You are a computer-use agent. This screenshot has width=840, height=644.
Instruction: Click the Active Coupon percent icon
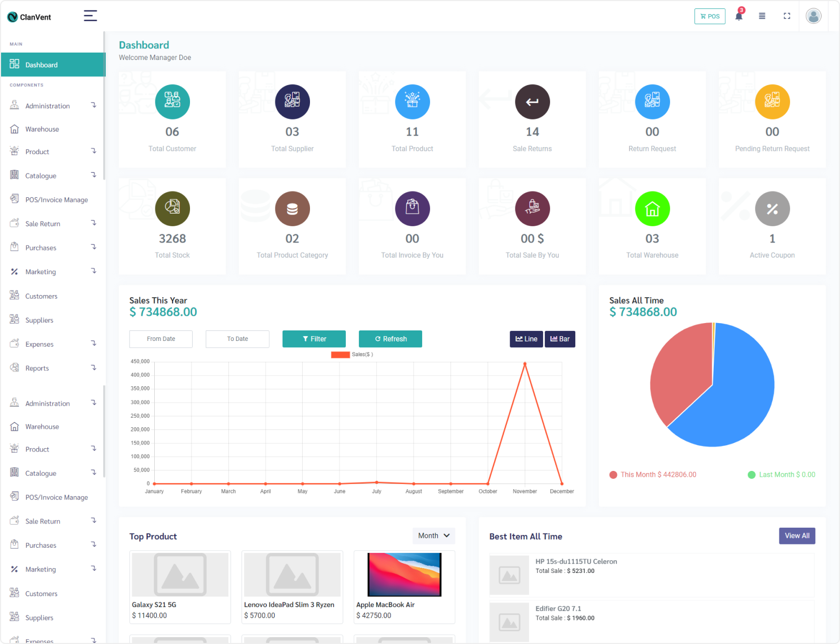(x=772, y=209)
